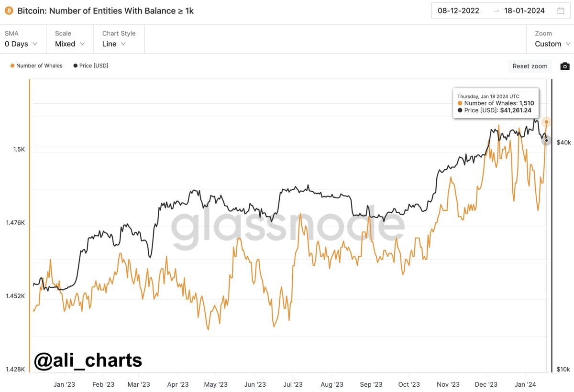This screenshot has width=574, height=392.
Task: Click the chart title text
Action: click(x=106, y=11)
